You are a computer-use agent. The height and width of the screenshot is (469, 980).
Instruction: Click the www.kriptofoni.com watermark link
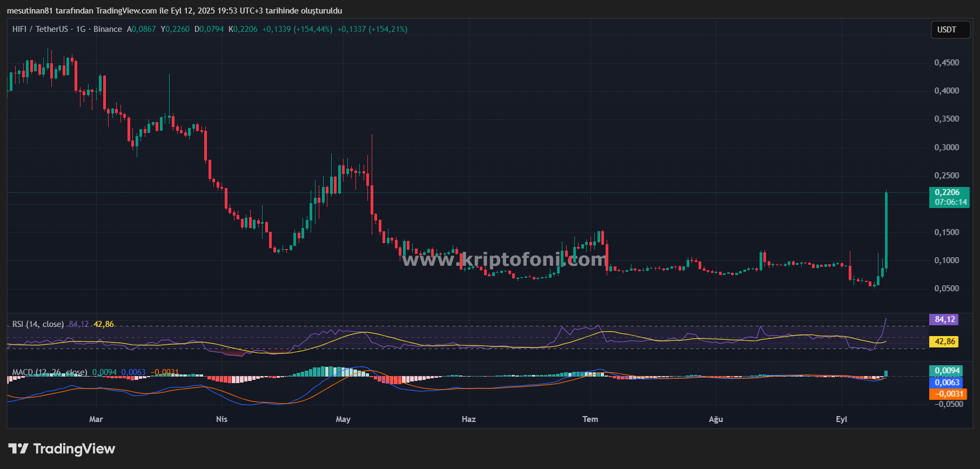505,260
